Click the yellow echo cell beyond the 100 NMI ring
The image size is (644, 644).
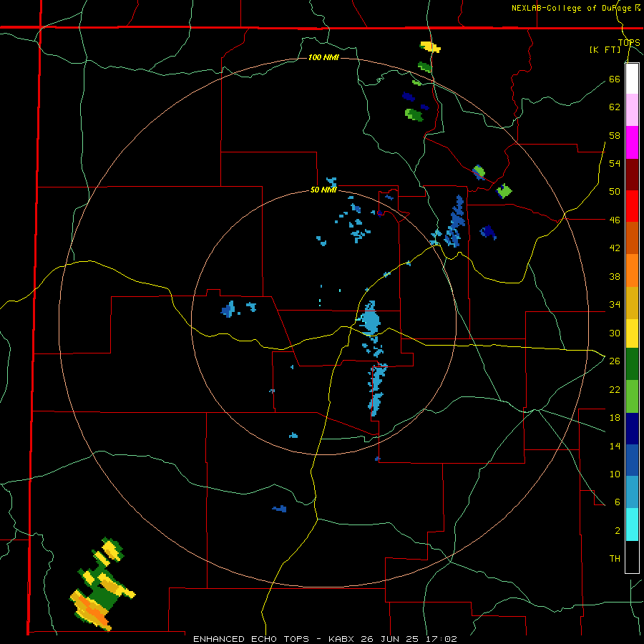coord(430,47)
